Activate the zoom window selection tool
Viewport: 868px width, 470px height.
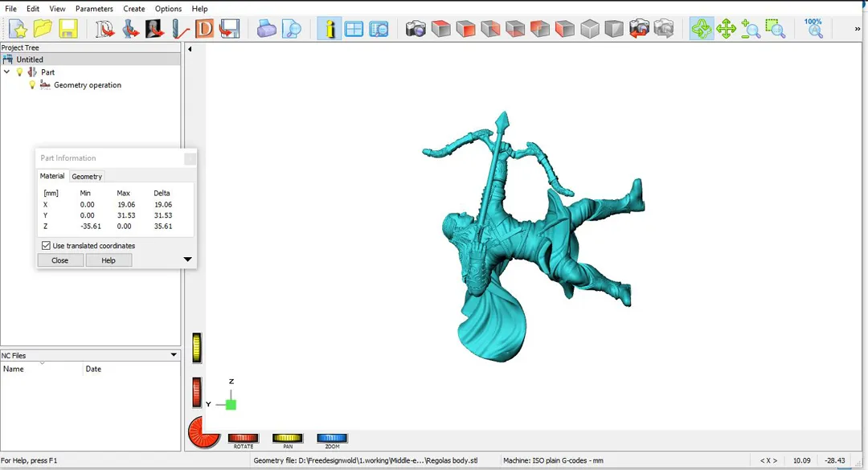(776, 29)
